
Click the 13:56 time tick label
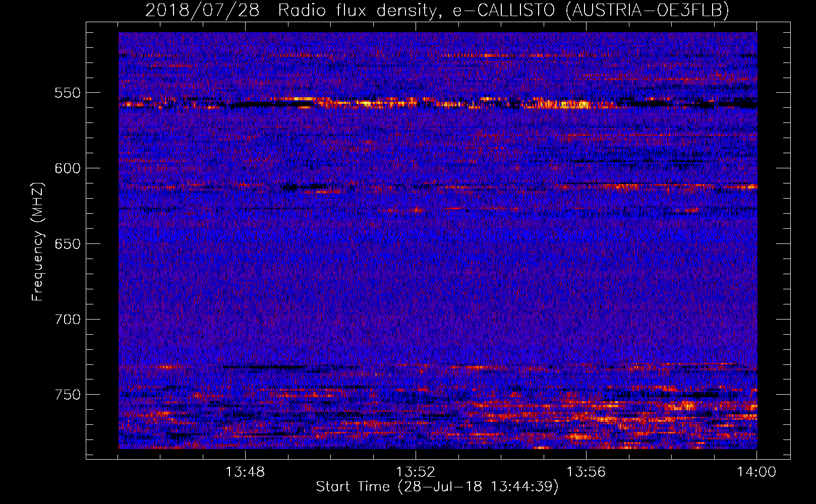[x=586, y=472]
